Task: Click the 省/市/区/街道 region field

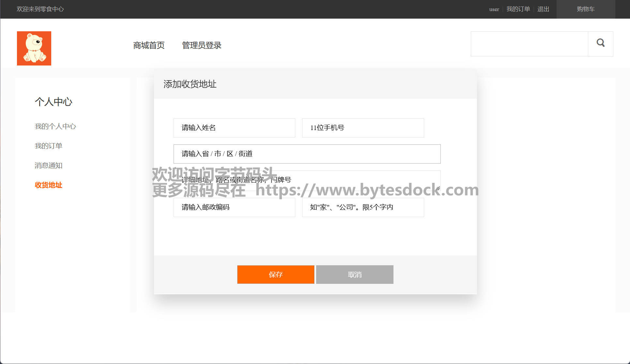Action: coord(307,154)
